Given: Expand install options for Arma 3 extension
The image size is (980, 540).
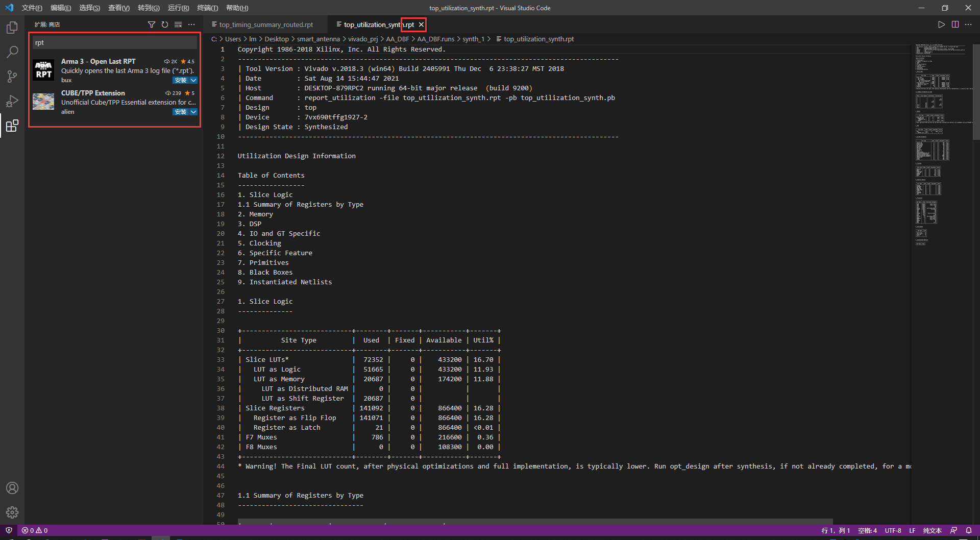Looking at the screenshot, I should [193, 80].
